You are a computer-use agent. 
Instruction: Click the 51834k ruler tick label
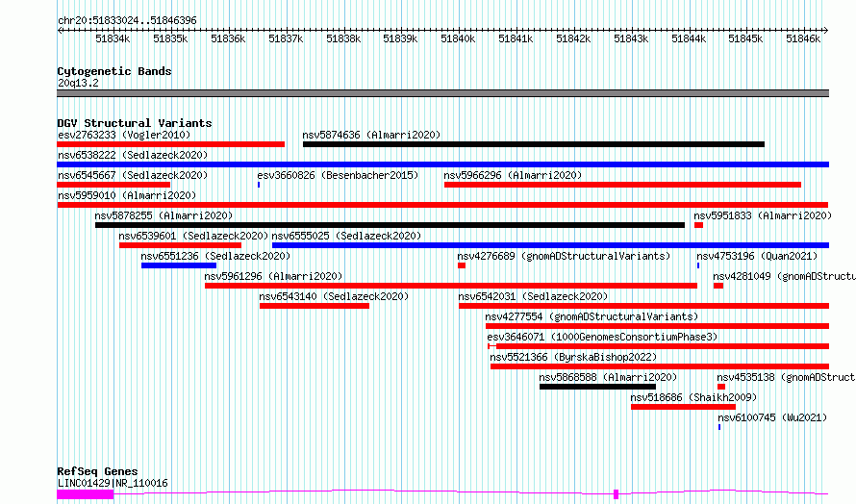click(x=113, y=38)
